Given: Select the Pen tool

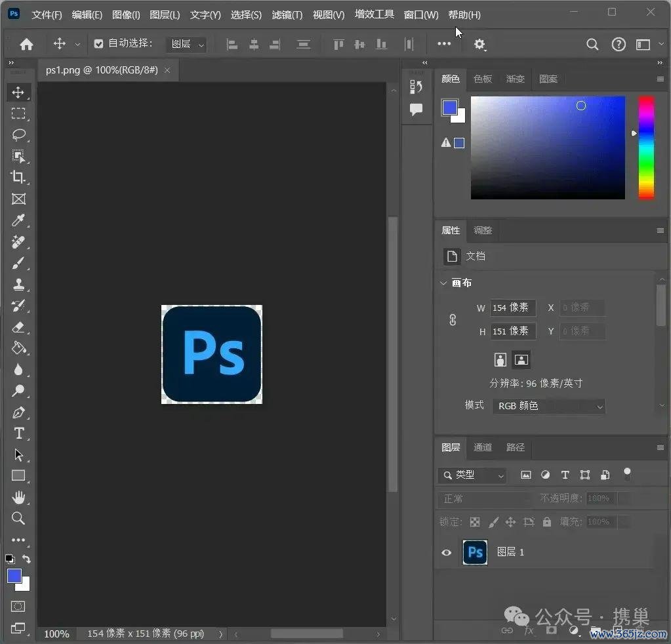Looking at the screenshot, I should point(18,413).
